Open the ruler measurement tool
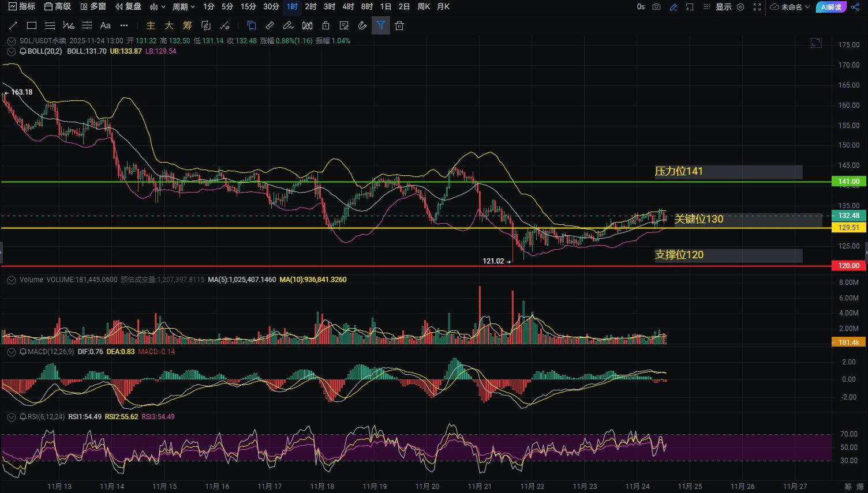This screenshot has width=868, height=493. [x=270, y=25]
